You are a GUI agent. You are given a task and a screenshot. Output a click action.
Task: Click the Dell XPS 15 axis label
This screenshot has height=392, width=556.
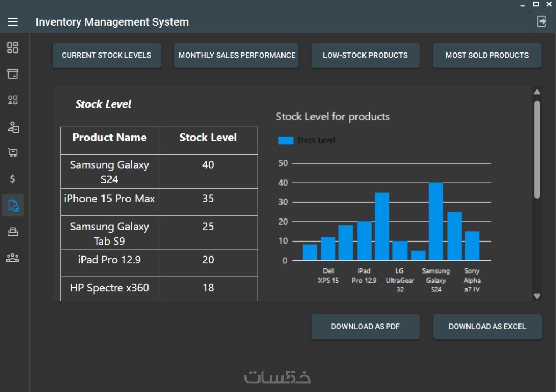pos(328,275)
